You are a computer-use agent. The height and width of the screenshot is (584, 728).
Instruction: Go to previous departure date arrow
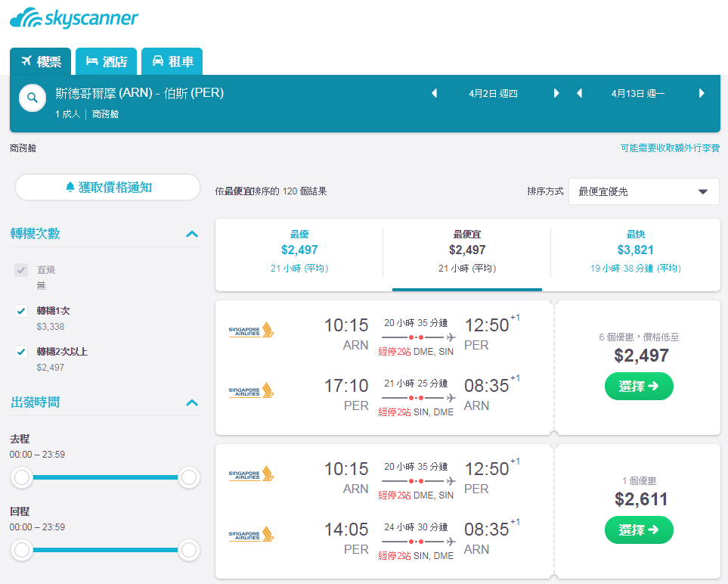tap(435, 93)
